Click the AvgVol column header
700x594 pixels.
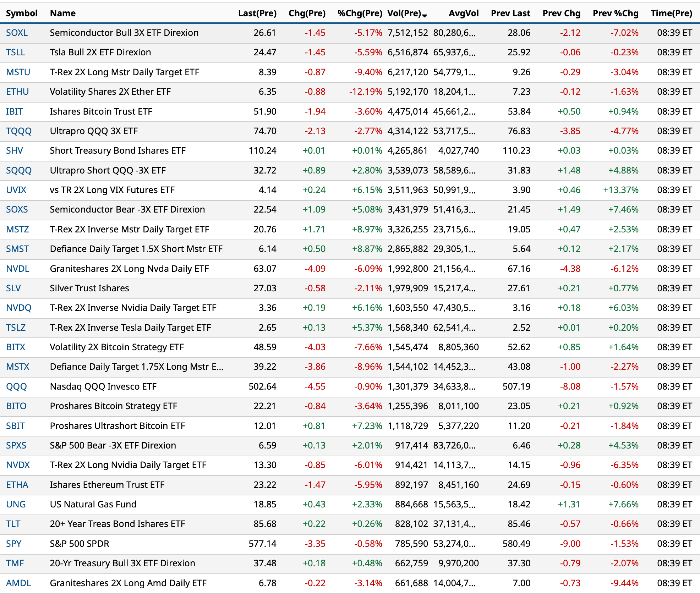(463, 13)
